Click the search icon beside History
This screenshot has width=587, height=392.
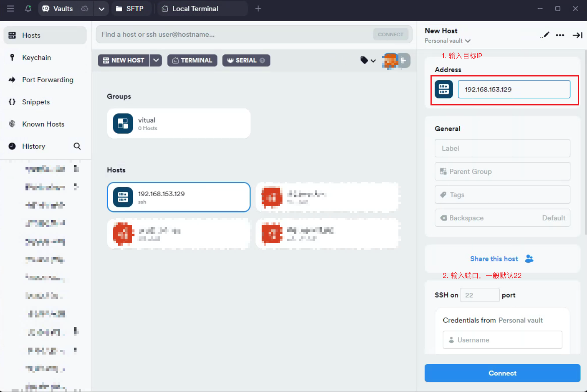pos(77,146)
